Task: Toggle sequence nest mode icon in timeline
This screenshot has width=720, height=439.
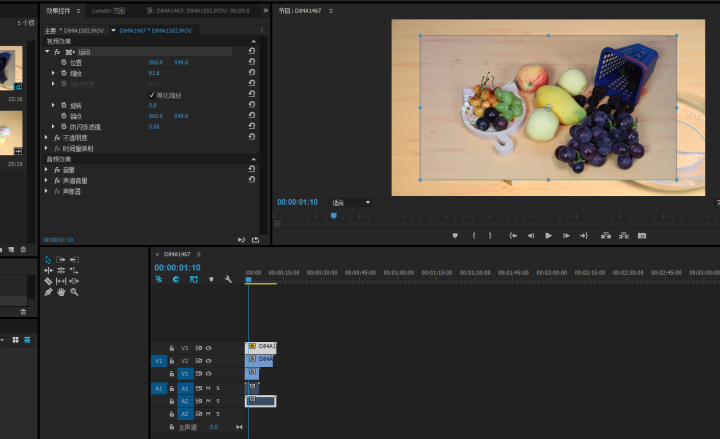Action: [159, 279]
